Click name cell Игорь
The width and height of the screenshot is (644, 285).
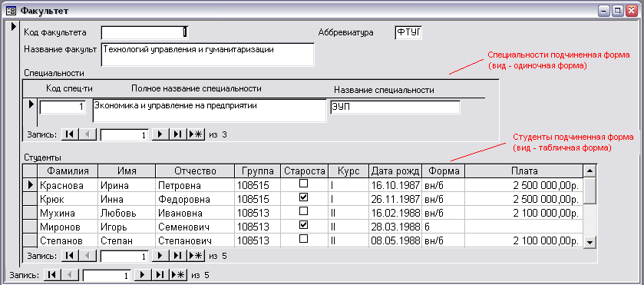coord(127,227)
